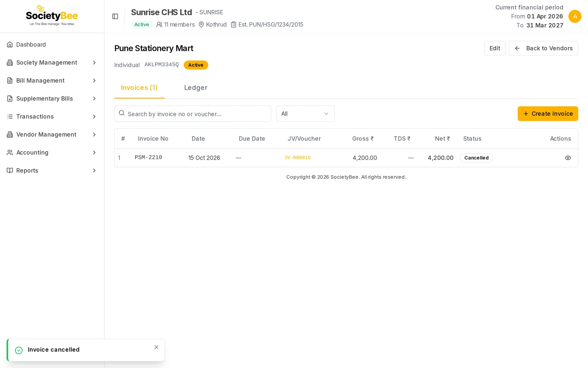Expand Reports chevron

(x=94, y=170)
